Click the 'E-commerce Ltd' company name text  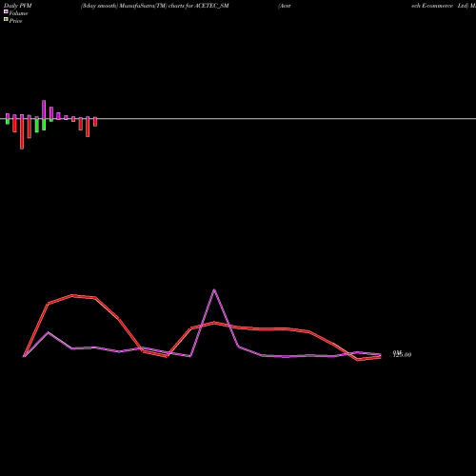(446, 6)
